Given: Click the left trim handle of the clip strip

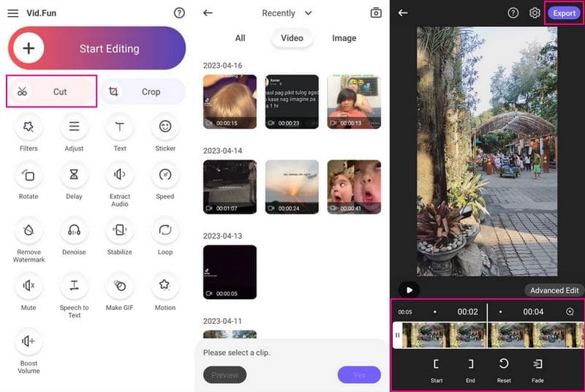Looking at the screenshot, I should 397,335.
